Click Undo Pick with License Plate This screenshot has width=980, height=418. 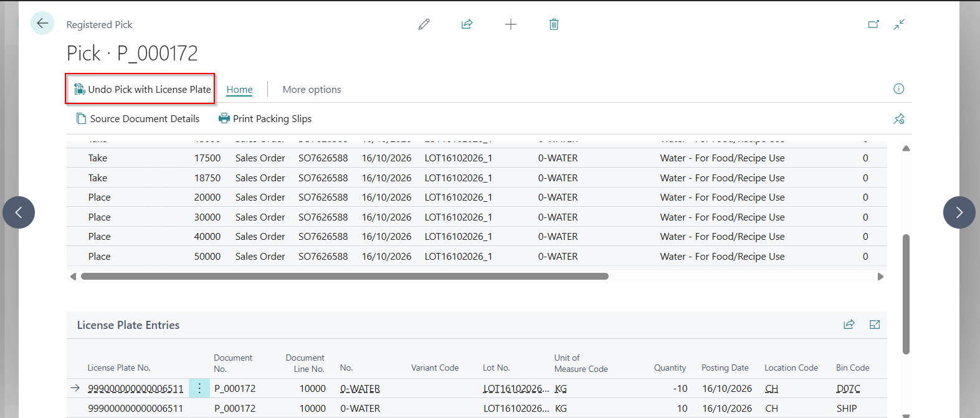(142, 89)
